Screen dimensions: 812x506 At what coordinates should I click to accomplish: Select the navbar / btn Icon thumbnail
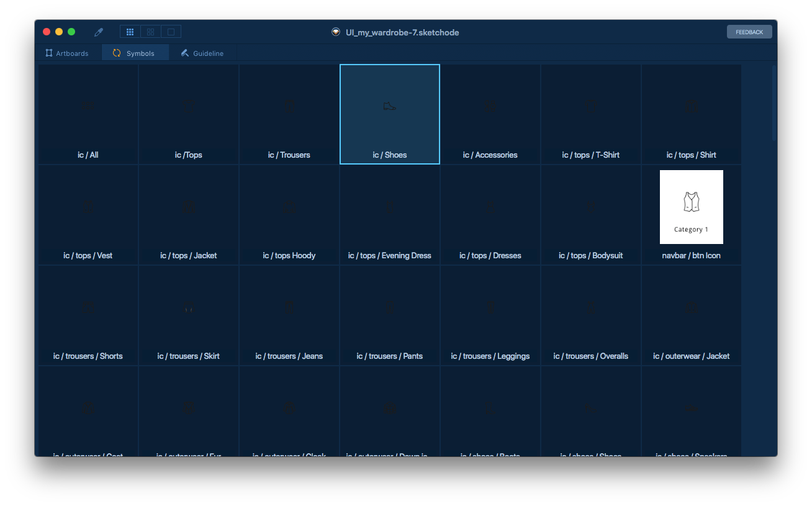point(691,207)
